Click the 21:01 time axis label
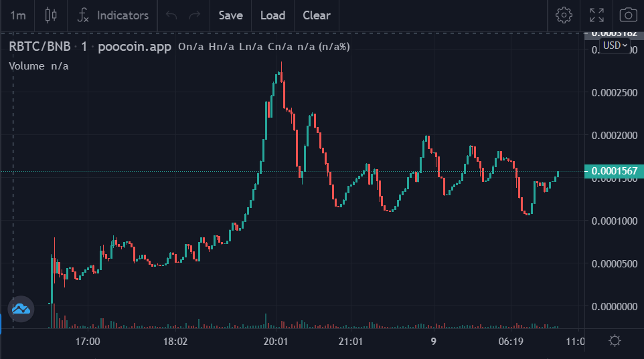Image resolution: width=644 pixels, height=359 pixels. click(x=351, y=342)
